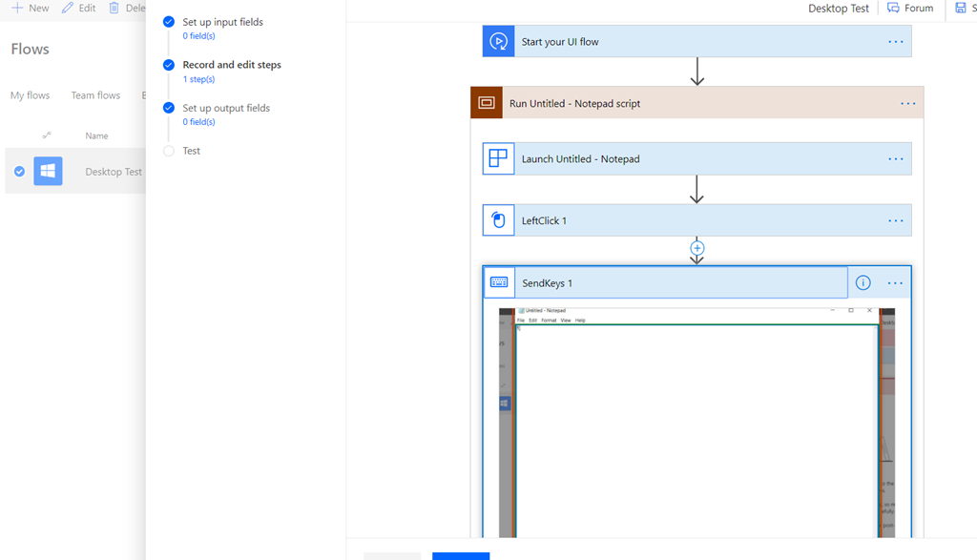Switch to Team flows tab
Screen dimensions: 977x560
point(95,95)
